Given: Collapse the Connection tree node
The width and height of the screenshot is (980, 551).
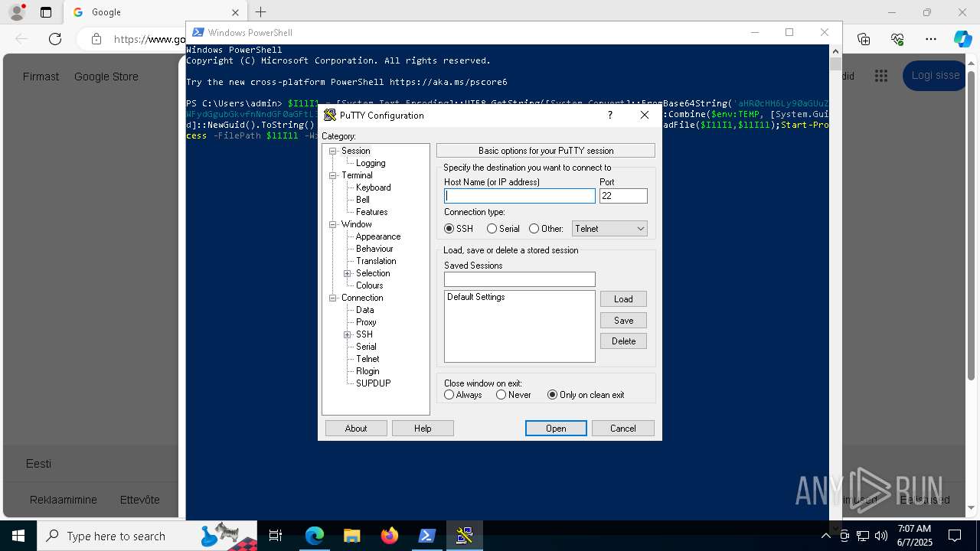Looking at the screenshot, I should (333, 298).
